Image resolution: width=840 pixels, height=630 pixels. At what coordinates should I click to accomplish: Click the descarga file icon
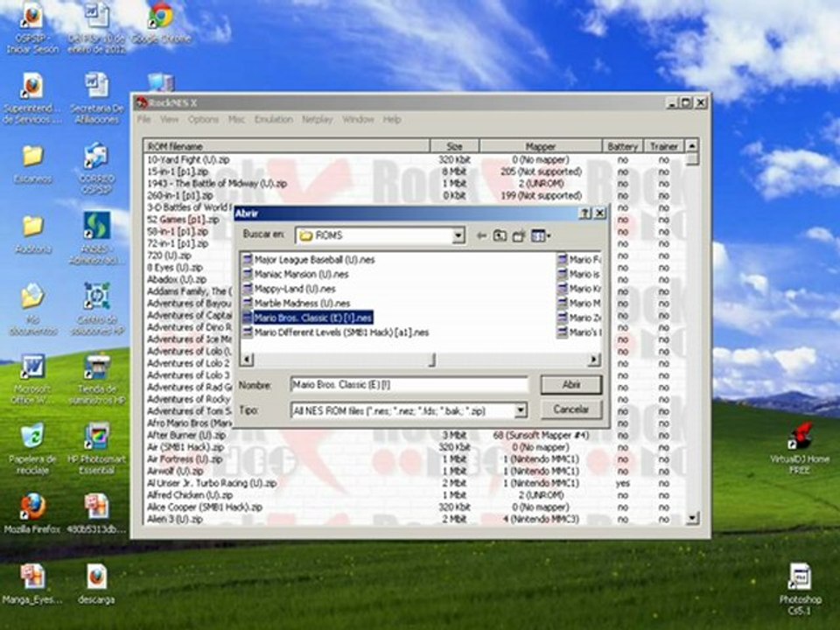point(97,584)
